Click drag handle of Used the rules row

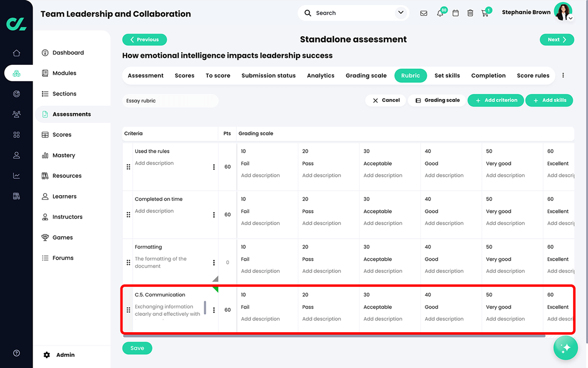[128, 167]
